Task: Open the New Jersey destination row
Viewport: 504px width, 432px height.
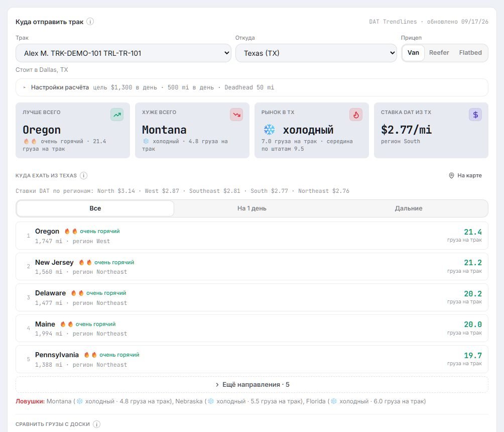Action: point(252,267)
